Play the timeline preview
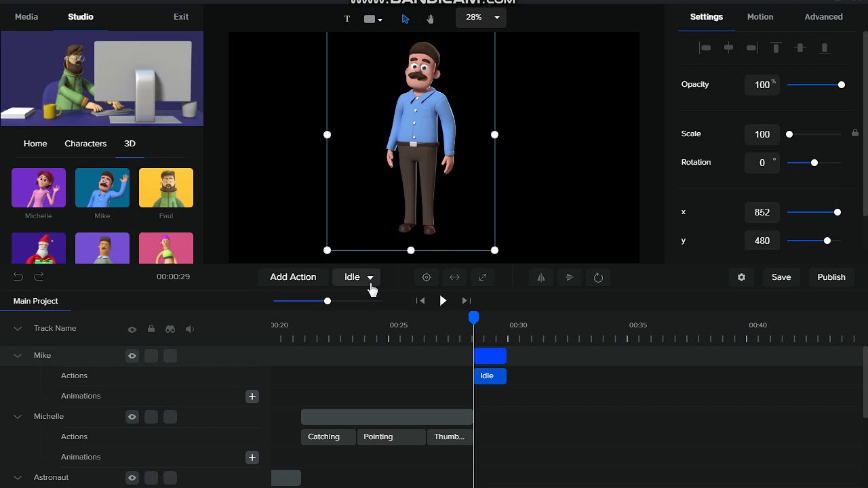This screenshot has width=868, height=488. 443,300
